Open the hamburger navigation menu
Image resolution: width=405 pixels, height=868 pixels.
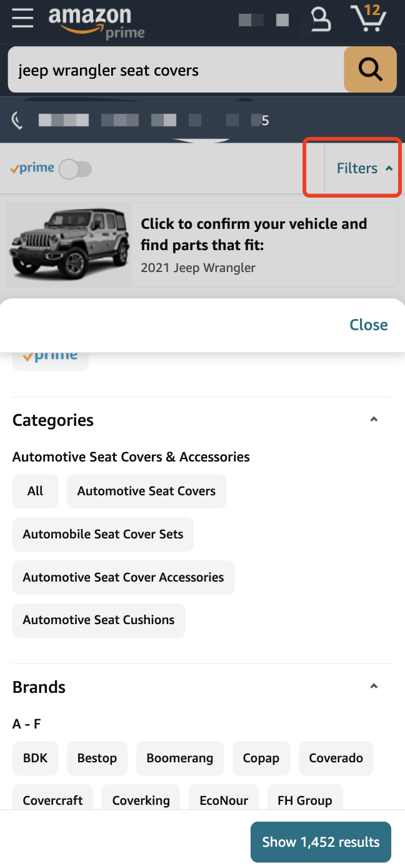[x=22, y=19]
